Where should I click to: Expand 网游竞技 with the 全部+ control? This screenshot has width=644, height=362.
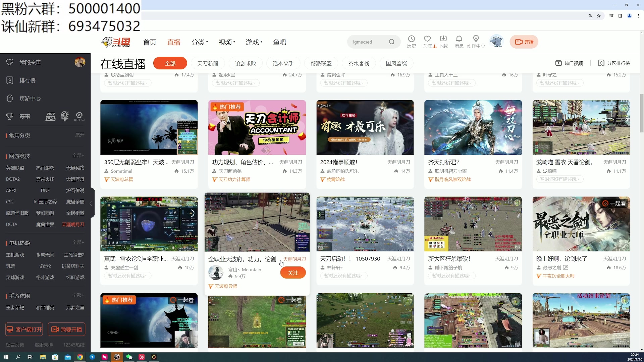(x=78, y=155)
